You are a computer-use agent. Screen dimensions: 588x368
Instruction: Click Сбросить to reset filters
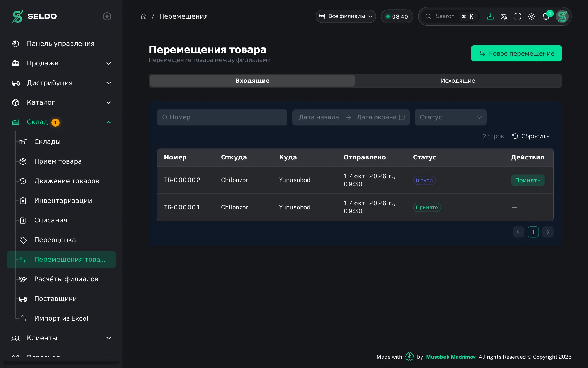pyautogui.click(x=531, y=136)
